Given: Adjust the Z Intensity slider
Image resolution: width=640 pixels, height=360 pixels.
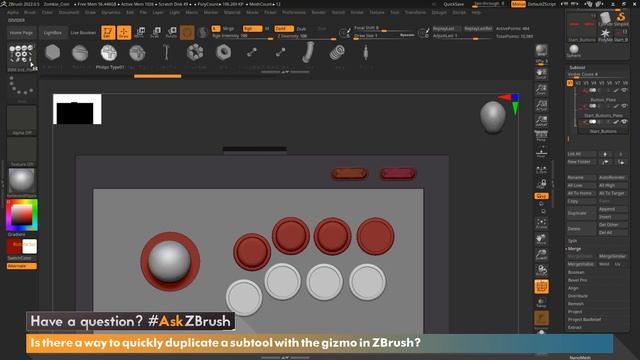Looking at the screenshot, I should 307,36.
